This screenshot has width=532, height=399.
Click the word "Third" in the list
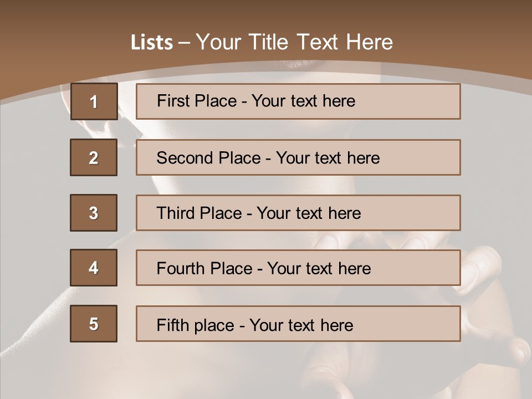click(174, 213)
